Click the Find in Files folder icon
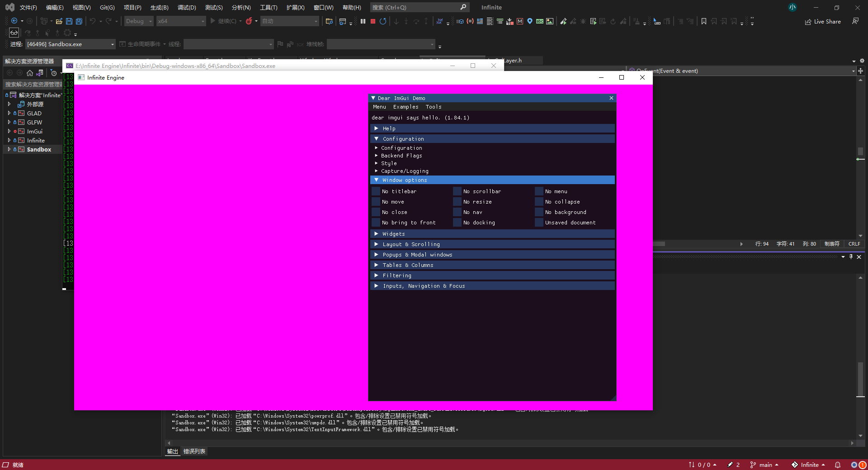The image size is (868, 470). pos(329,21)
